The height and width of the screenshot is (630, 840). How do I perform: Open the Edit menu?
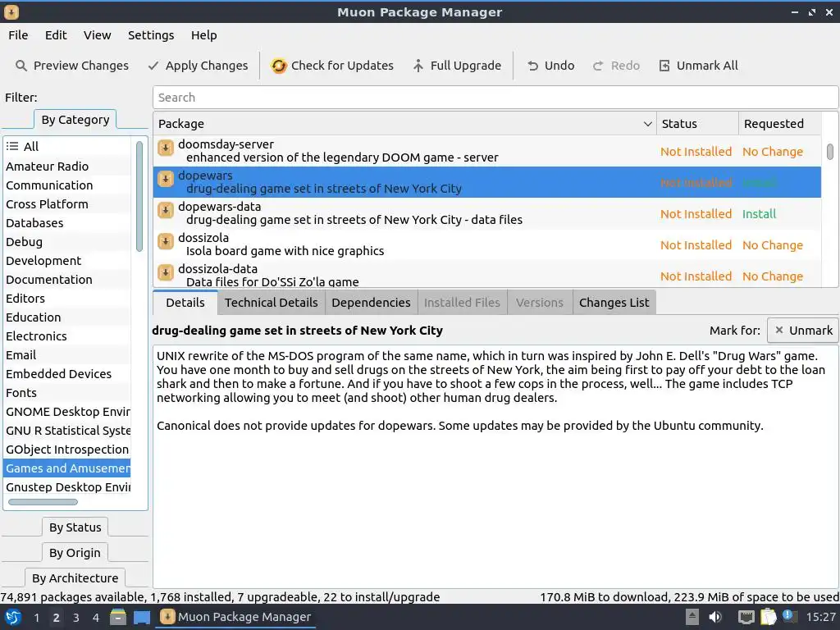pyautogui.click(x=56, y=35)
